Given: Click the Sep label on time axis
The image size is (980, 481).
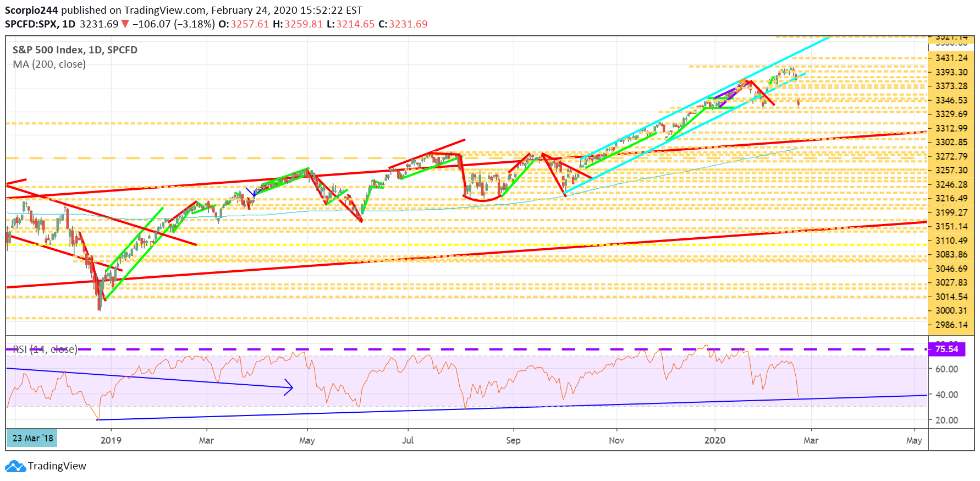Looking at the screenshot, I should tap(513, 440).
